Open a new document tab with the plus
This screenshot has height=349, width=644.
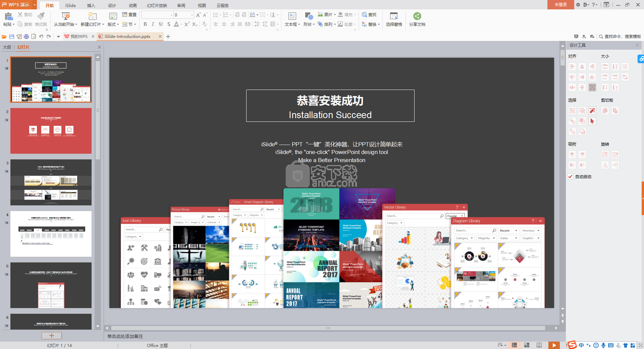(x=168, y=37)
